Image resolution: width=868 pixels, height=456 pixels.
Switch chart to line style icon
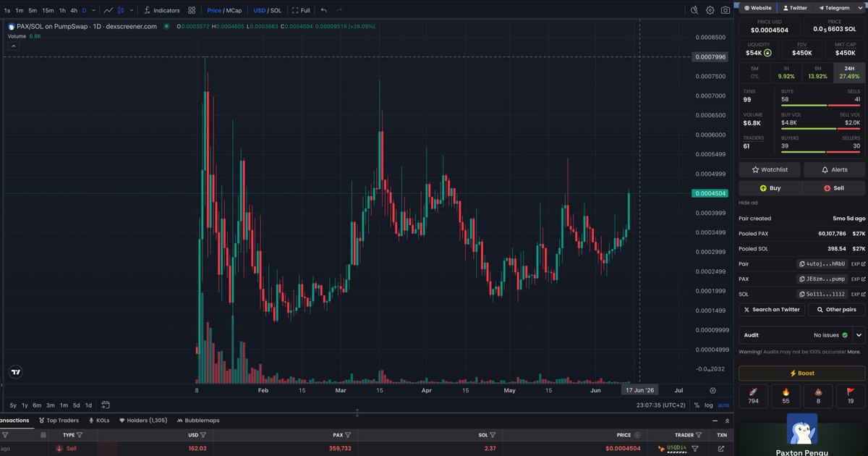click(x=108, y=10)
